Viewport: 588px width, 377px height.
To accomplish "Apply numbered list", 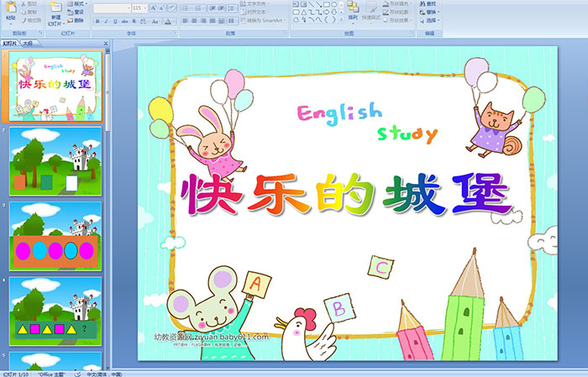I will [x=199, y=8].
